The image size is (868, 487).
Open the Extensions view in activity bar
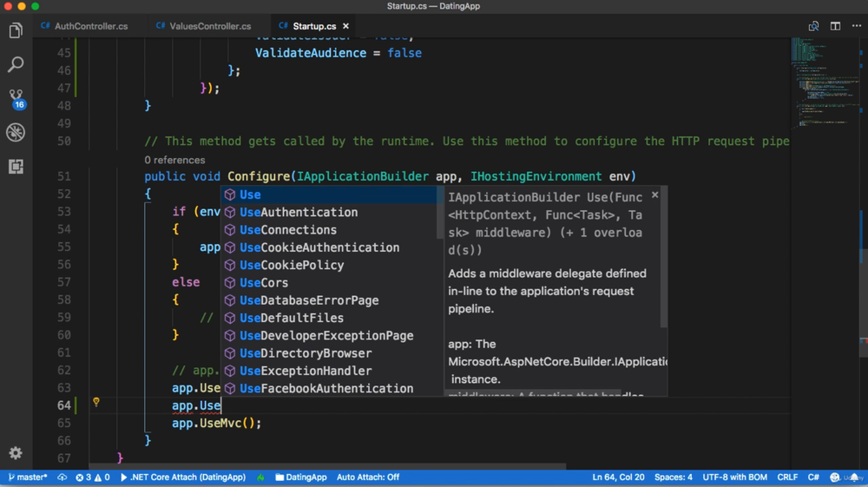(16, 166)
